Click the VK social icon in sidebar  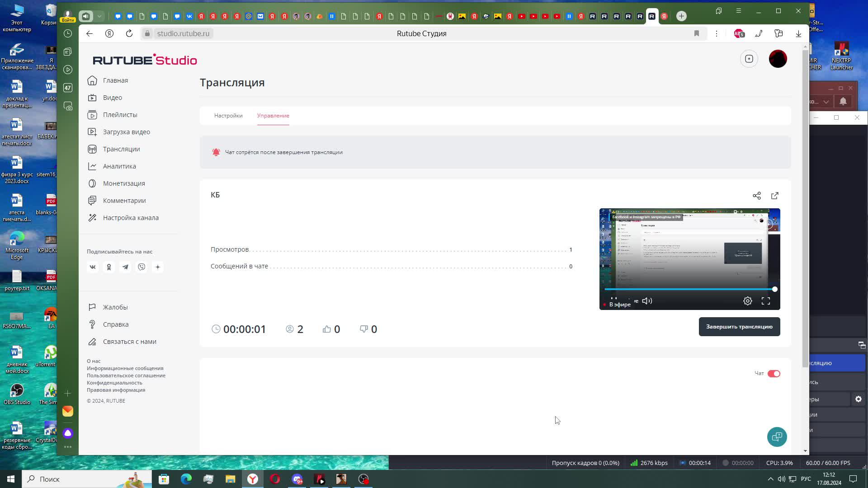pos(93,267)
